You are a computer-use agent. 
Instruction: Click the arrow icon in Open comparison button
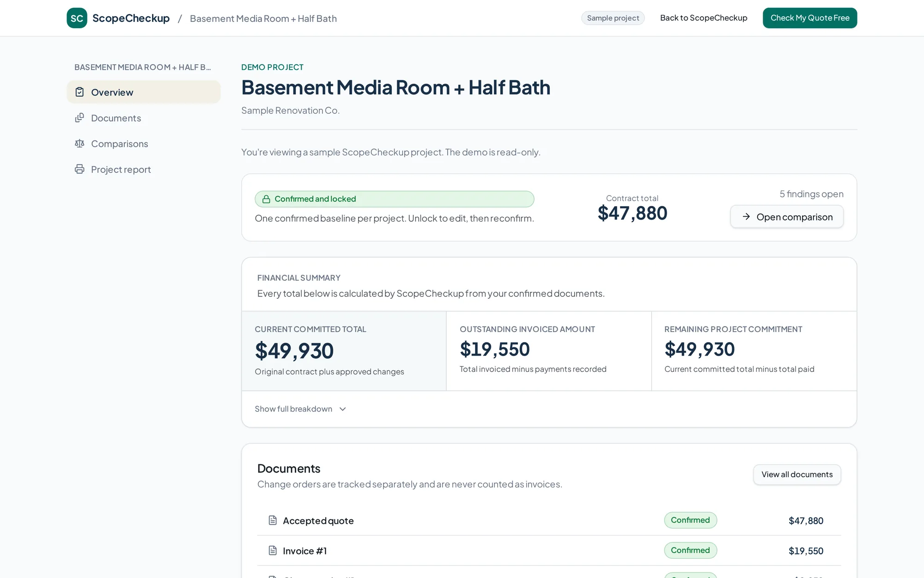point(746,216)
